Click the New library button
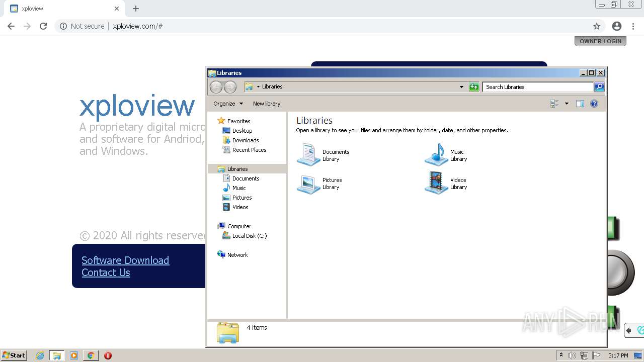 click(267, 104)
